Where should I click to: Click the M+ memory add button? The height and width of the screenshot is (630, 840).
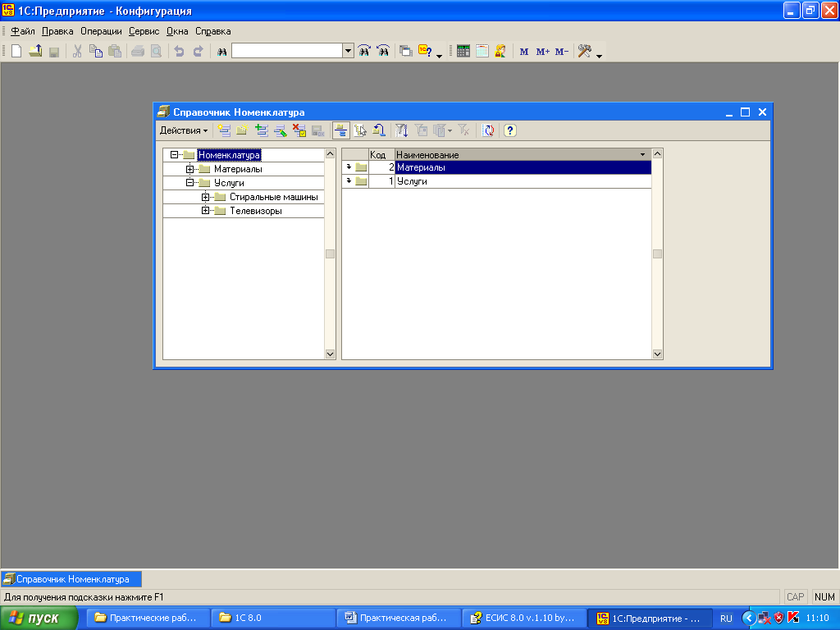543,52
